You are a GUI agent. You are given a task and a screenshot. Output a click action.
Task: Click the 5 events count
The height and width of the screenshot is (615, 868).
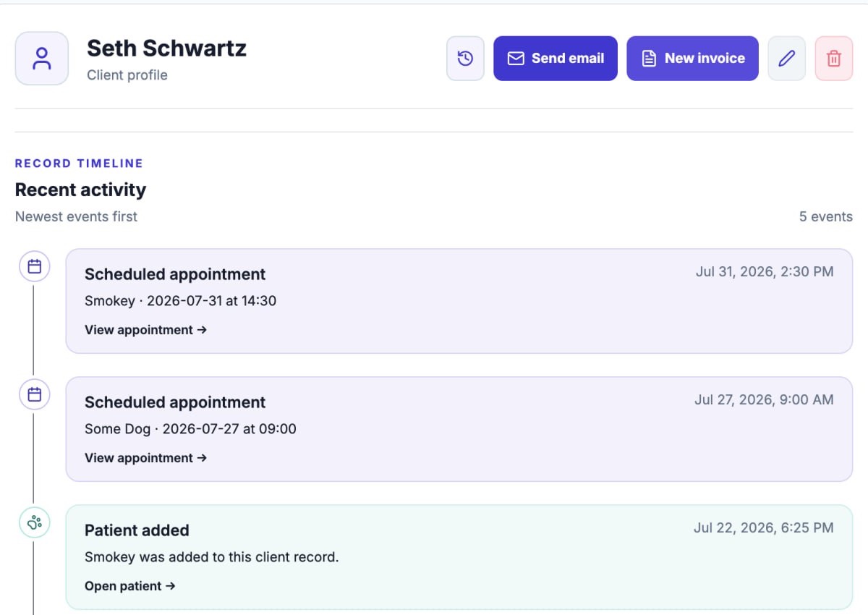[x=826, y=216]
